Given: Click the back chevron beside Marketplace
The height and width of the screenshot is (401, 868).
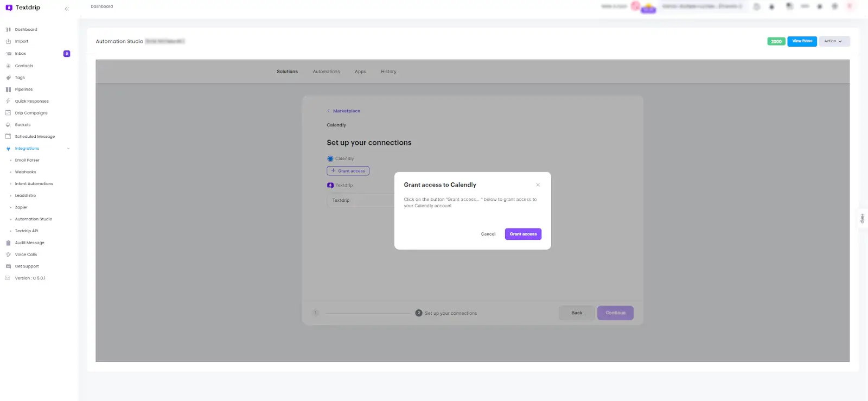Looking at the screenshot, I should [328, 111].
